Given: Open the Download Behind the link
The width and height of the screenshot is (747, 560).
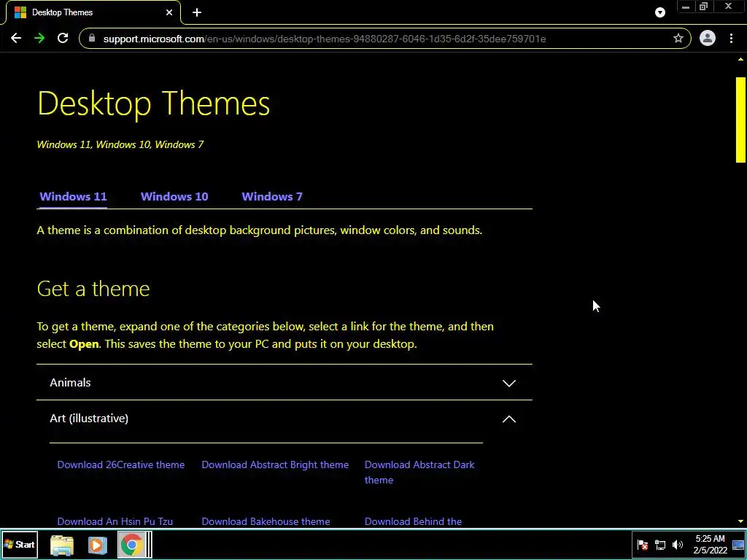Looking at the screenshot, I should coord(413,521).
